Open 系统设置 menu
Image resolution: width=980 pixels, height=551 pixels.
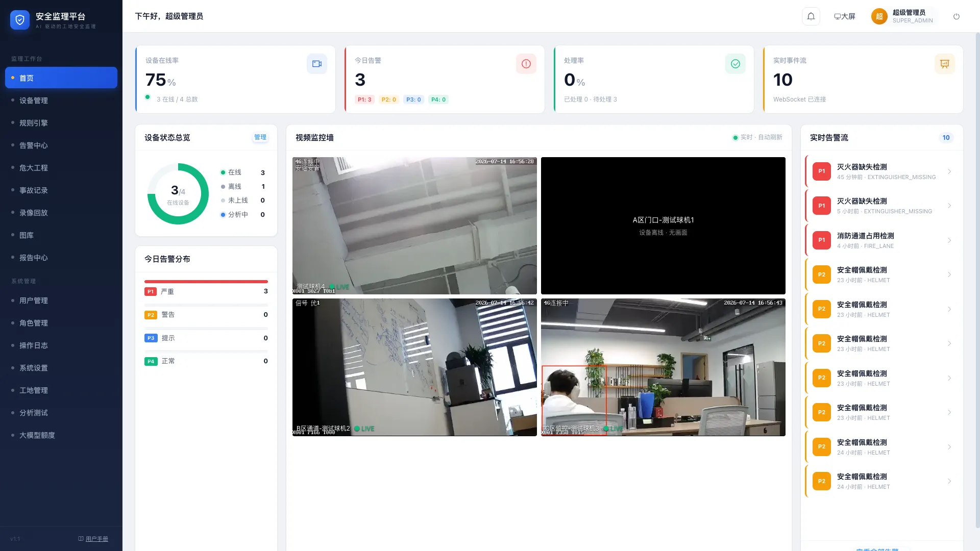[x=61, y=368]
